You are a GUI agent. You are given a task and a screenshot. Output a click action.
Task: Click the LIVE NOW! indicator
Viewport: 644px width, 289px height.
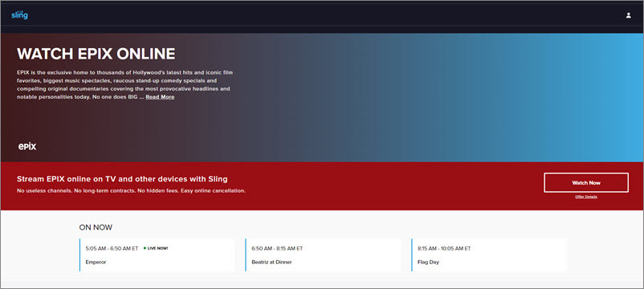coord(156,248)
